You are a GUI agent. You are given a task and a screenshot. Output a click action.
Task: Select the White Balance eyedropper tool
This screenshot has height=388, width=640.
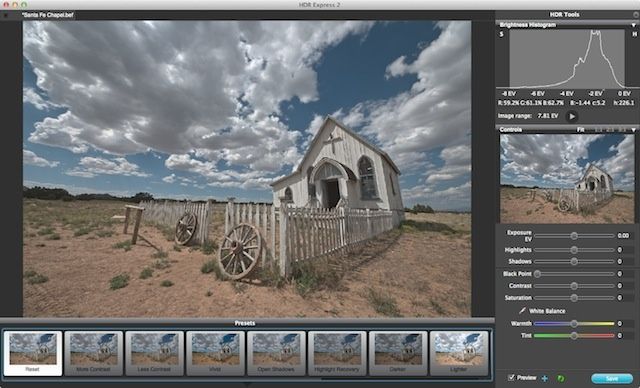[522, 310]
